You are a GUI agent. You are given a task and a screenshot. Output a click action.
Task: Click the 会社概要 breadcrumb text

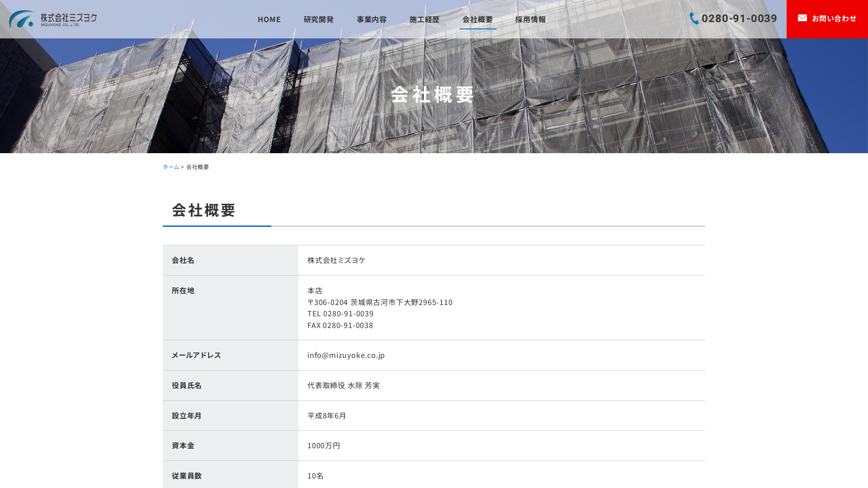click(198, 167)
